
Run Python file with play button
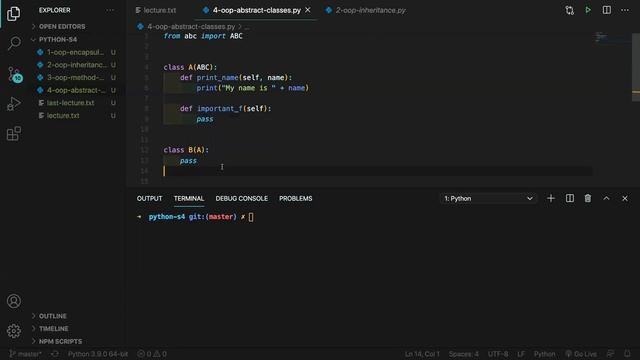588,10
